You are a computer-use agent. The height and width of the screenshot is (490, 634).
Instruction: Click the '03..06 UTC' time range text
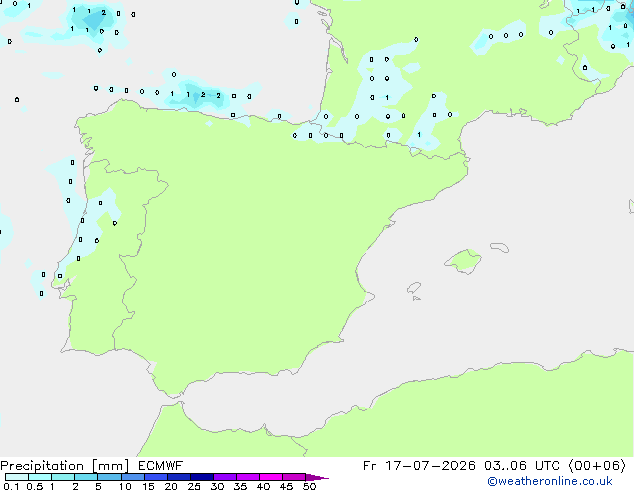pyautogui.click(x=522, y=466)
